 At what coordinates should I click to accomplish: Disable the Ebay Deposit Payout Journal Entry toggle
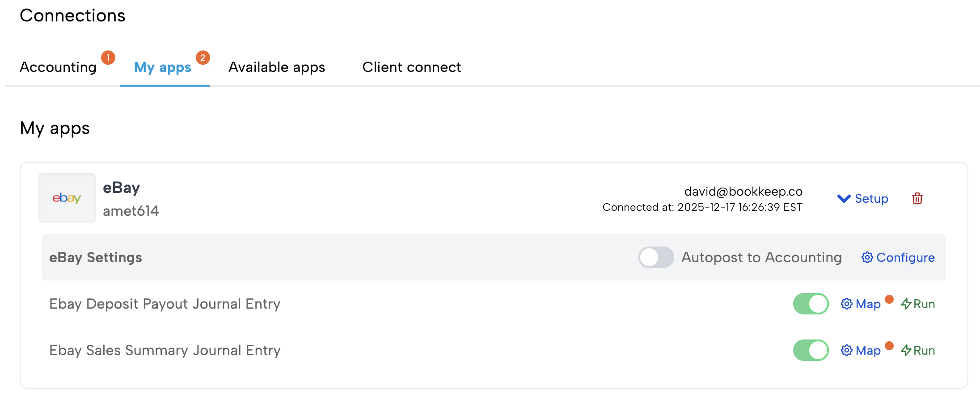811,304
